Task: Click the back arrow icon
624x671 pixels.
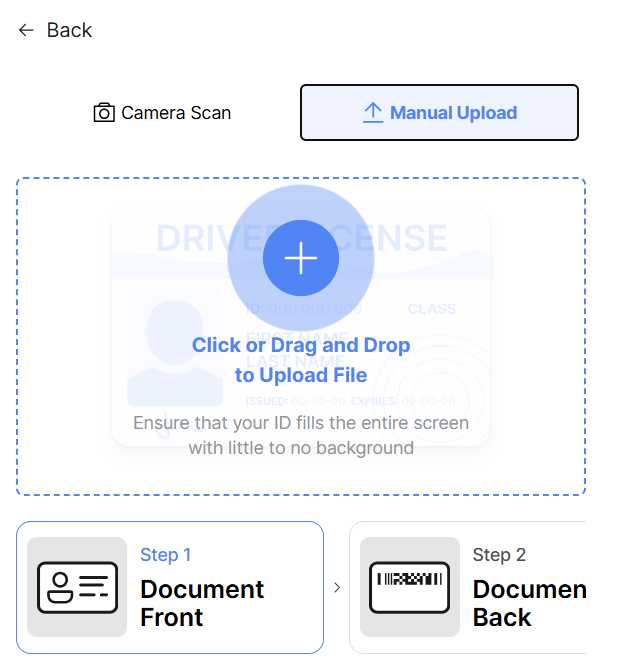Action: 26,30
